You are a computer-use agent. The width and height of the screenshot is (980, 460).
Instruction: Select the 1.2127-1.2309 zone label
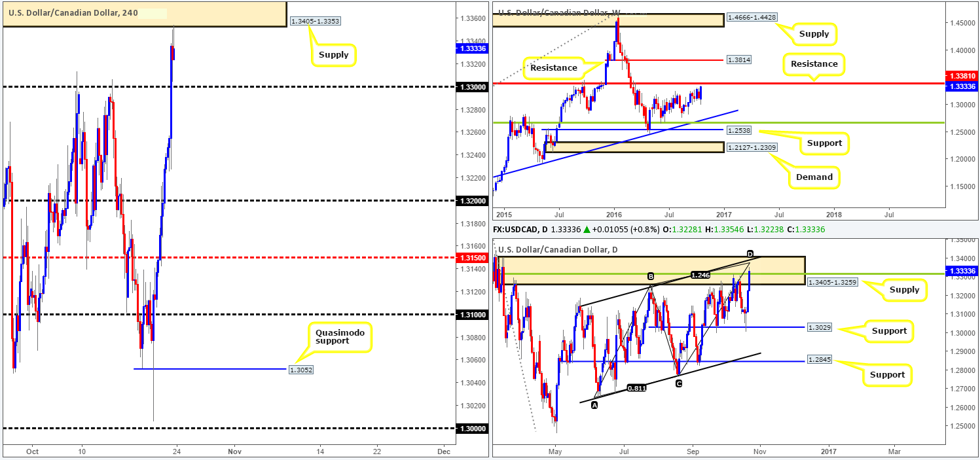point(752,148)
